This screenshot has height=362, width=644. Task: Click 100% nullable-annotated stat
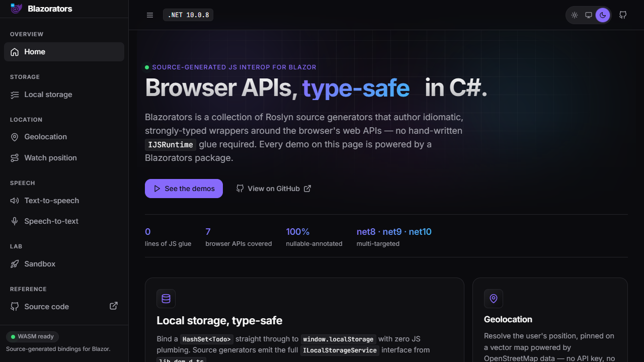click(314, 237)
